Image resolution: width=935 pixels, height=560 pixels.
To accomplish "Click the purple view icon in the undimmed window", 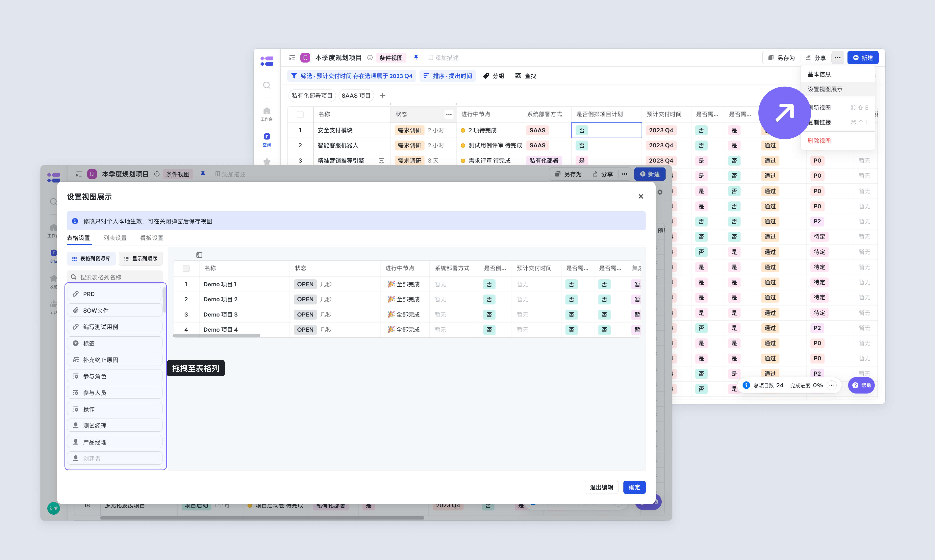I will point(305,58).
